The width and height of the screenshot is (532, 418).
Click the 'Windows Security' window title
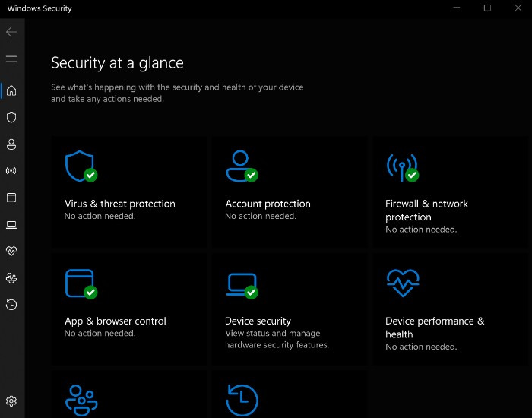tap(40, 8)
